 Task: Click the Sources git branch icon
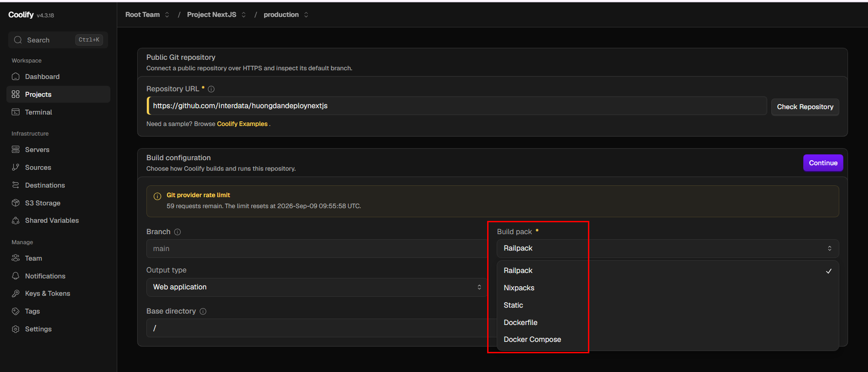point(16,167)
